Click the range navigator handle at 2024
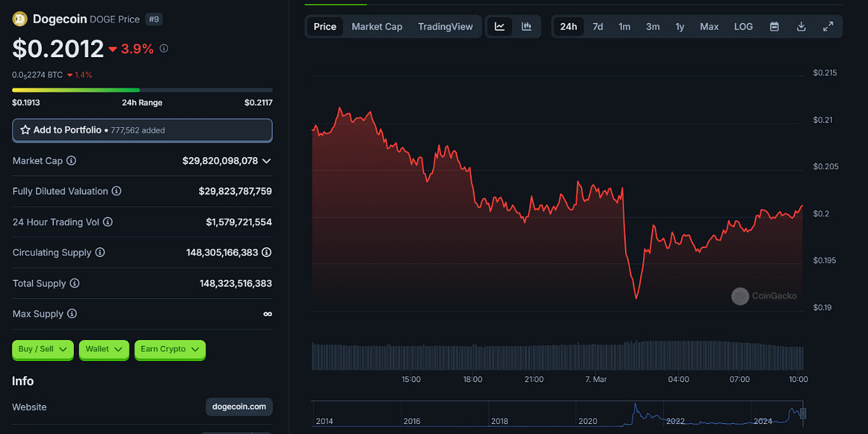Image resolution: width=868 pixels, height=434 pixels. tap(802, 414)
